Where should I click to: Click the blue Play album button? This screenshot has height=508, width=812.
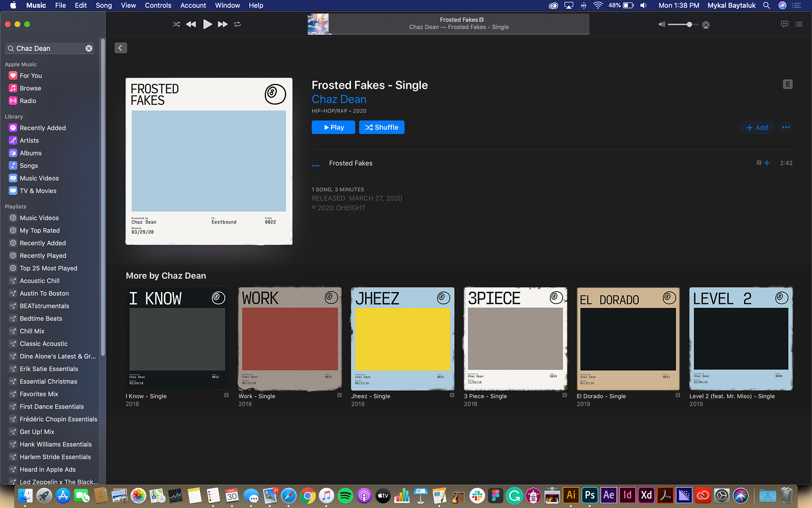[x=333, y=127]
